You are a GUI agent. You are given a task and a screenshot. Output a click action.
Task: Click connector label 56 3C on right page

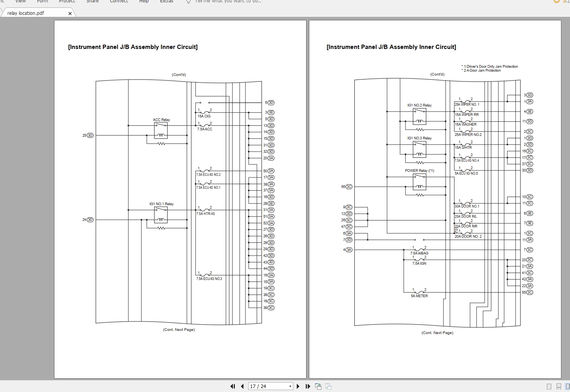tap(347, 187)
